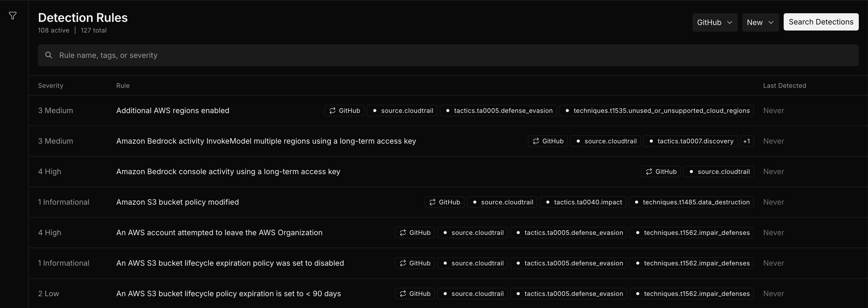868x308 pixels.
Task: Focus the Rule name, tags, or severity field
Action: point(448,55)
